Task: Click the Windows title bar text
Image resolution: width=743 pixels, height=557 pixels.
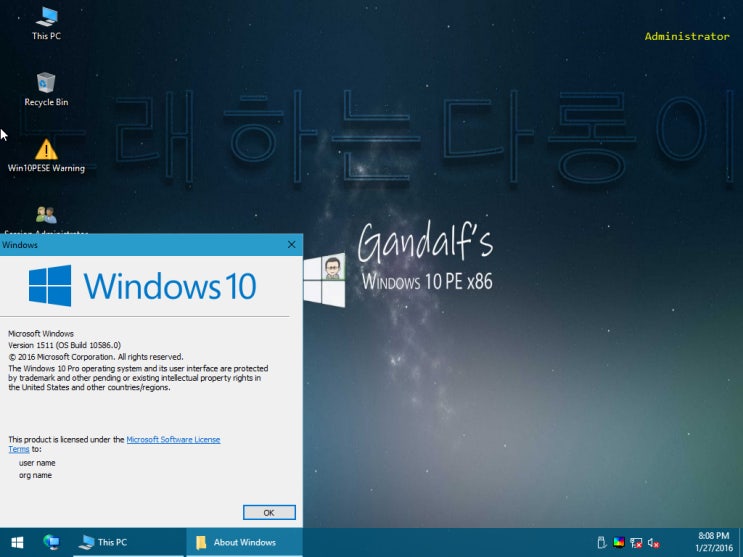Action: (20, 245)
